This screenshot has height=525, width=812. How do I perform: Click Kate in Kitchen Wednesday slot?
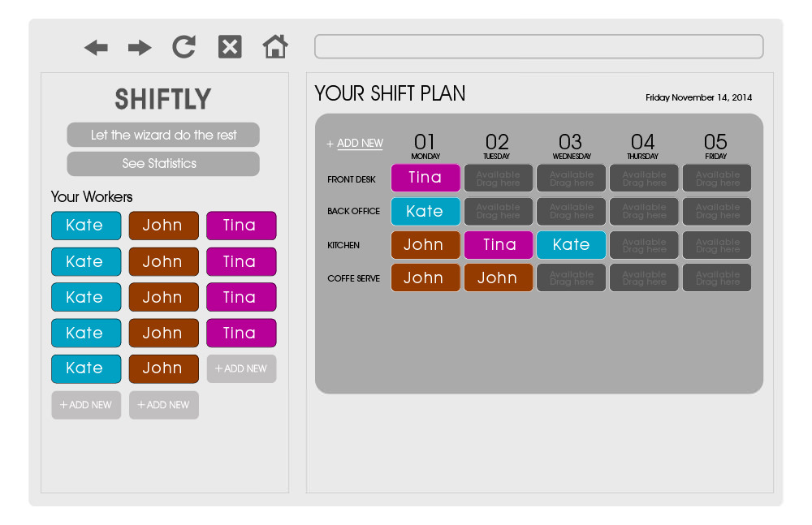571,244
